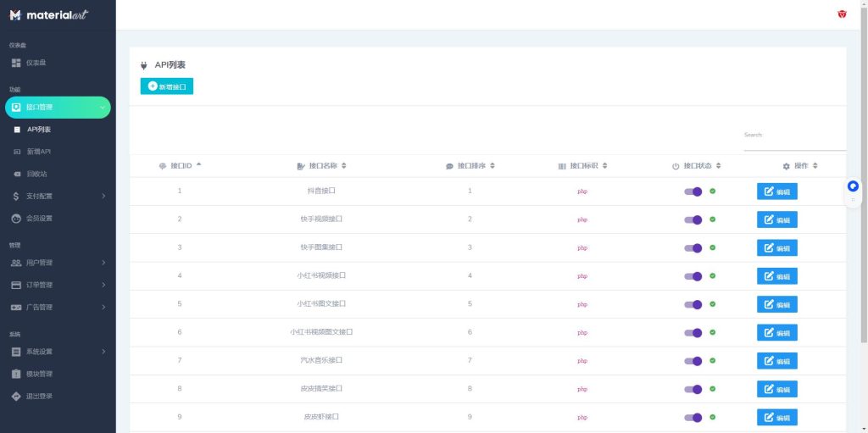Screen dimensions: 868x433
Task: Click the green status dot for 皮皮虾接口
Action: (712, 417)
